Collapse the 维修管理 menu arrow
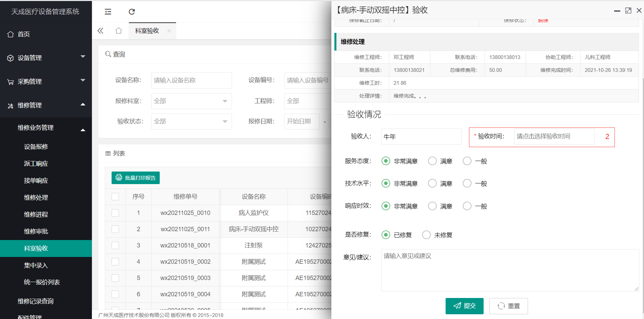 click(83, 104)
